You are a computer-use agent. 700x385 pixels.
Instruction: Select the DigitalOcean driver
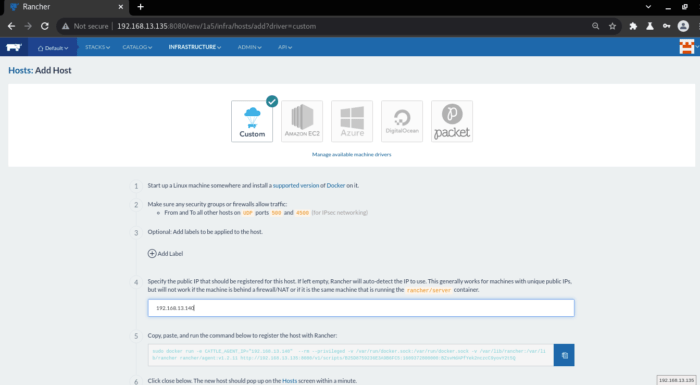tap(402, 121)
